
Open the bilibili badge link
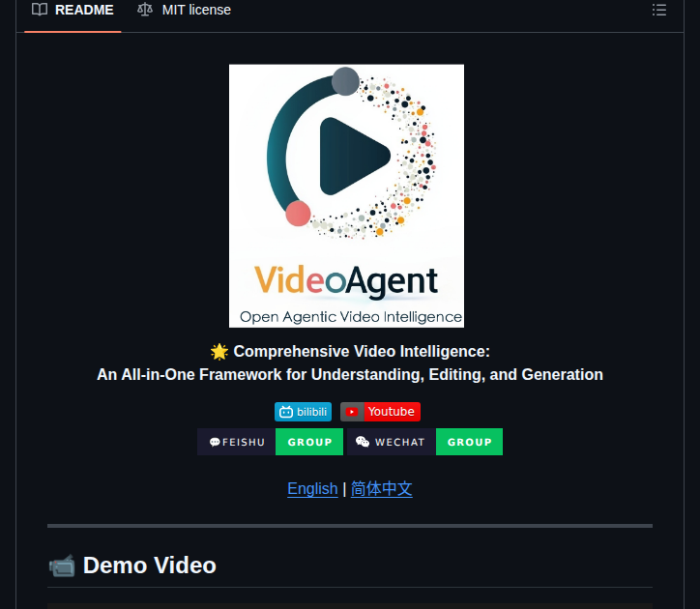tap(304, 412)
